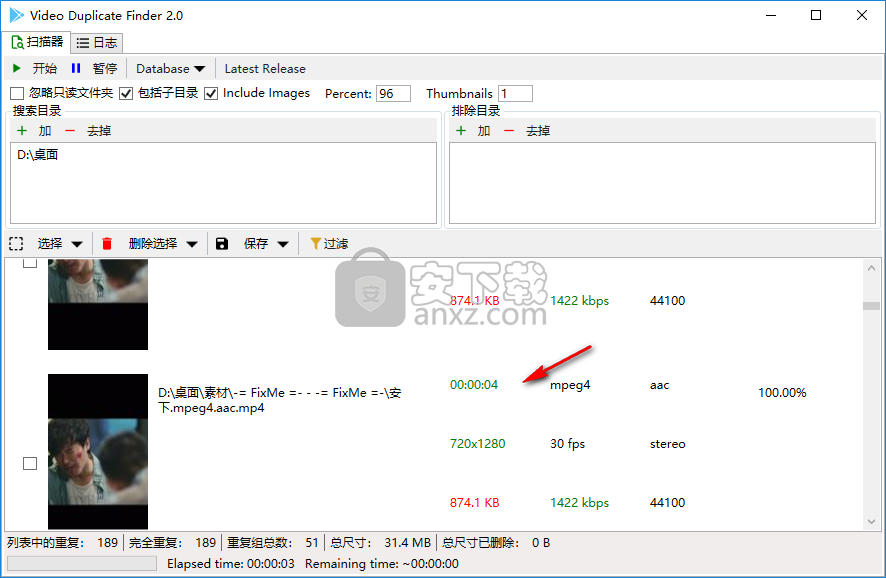Click the empty 排除目录 list box
The width and height of the screenshot is (886, 578).
pos(662,183)
